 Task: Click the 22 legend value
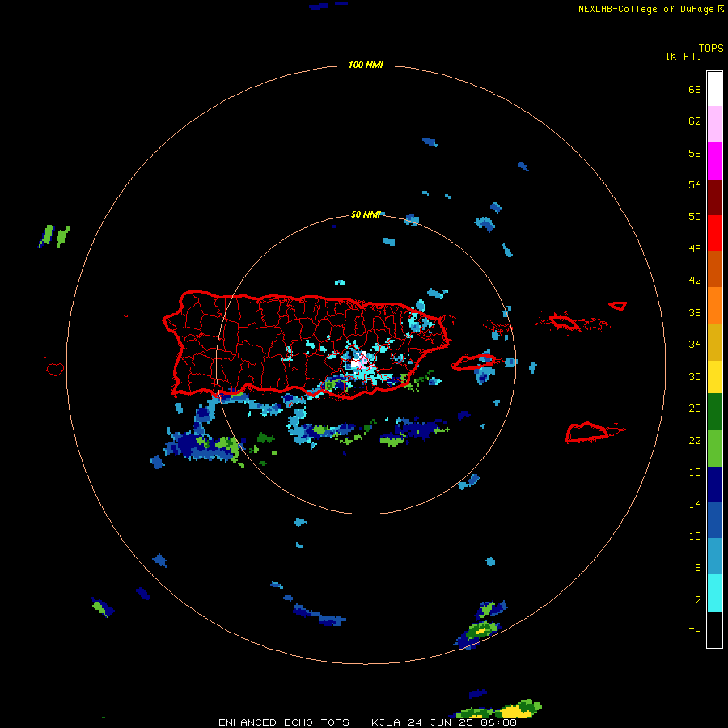(695, 441)
